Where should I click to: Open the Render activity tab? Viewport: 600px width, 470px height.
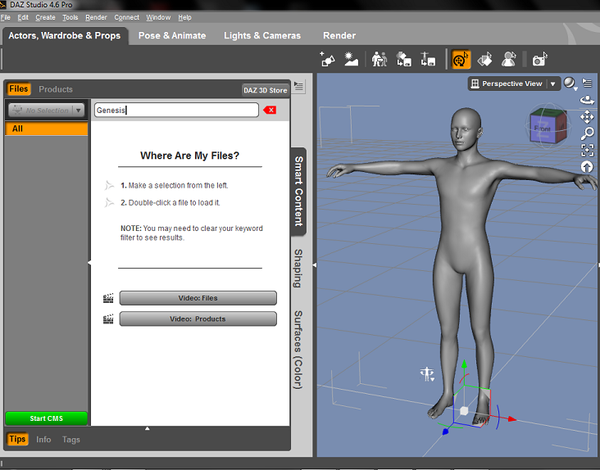339,36
